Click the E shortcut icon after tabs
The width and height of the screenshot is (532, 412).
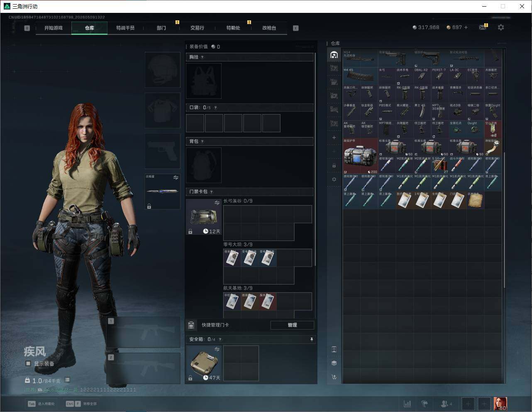point(296,28)
